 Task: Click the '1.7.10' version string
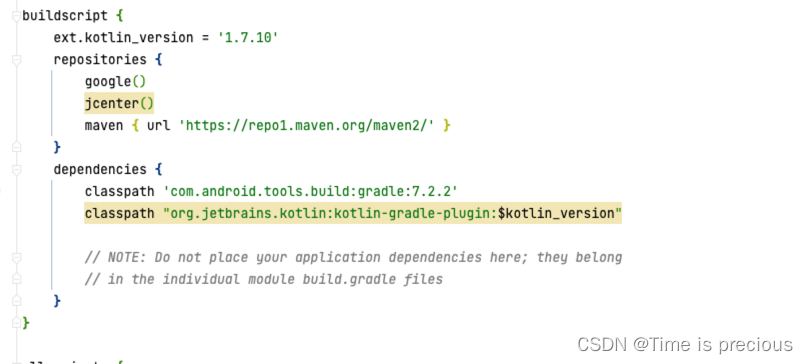(248, 38)
